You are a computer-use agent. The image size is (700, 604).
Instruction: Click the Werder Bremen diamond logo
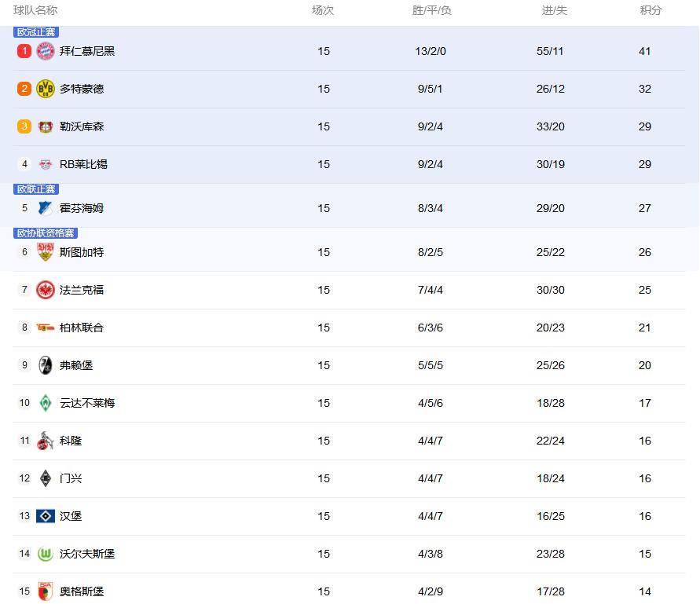coord(46,403)
